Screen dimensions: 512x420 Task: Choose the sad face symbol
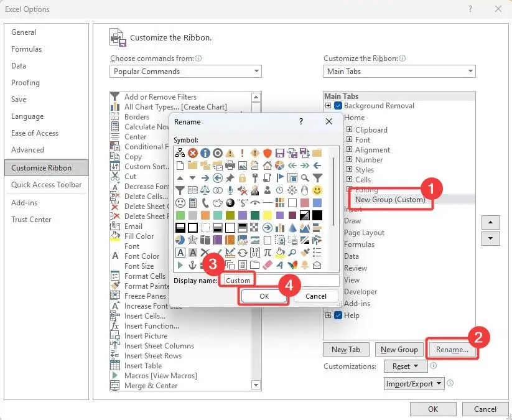pos(180,203)
